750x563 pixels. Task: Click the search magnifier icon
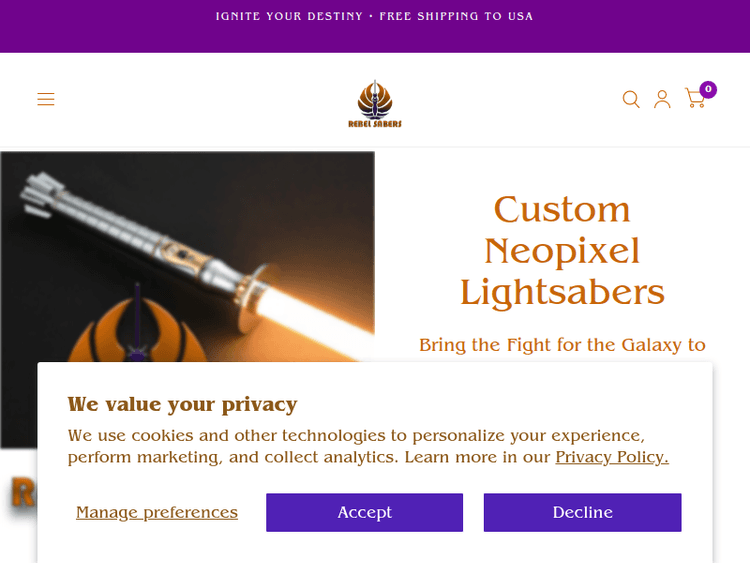coord(631,99)
